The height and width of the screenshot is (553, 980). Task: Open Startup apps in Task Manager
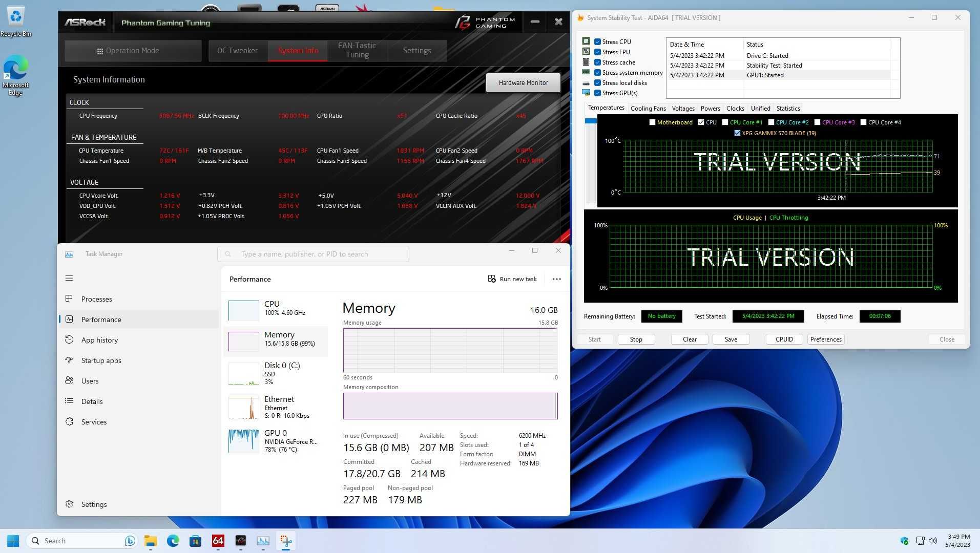pyautogui.click(x=138, y=360)
